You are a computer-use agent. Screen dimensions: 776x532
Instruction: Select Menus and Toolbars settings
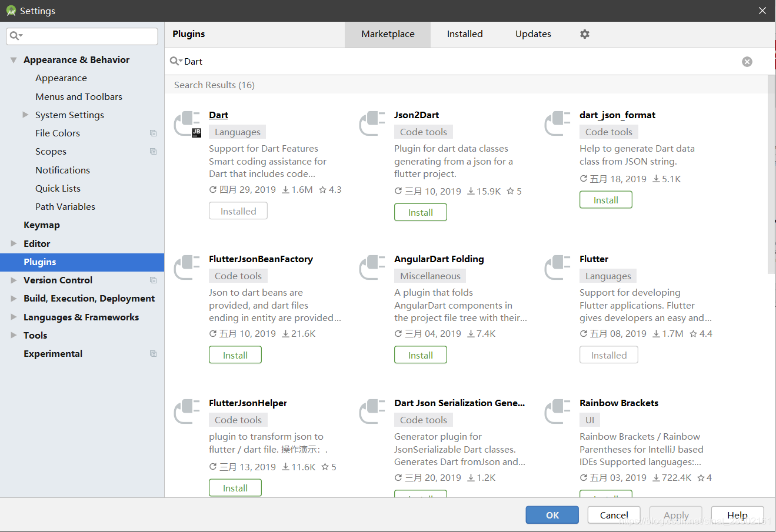point(79,96)
